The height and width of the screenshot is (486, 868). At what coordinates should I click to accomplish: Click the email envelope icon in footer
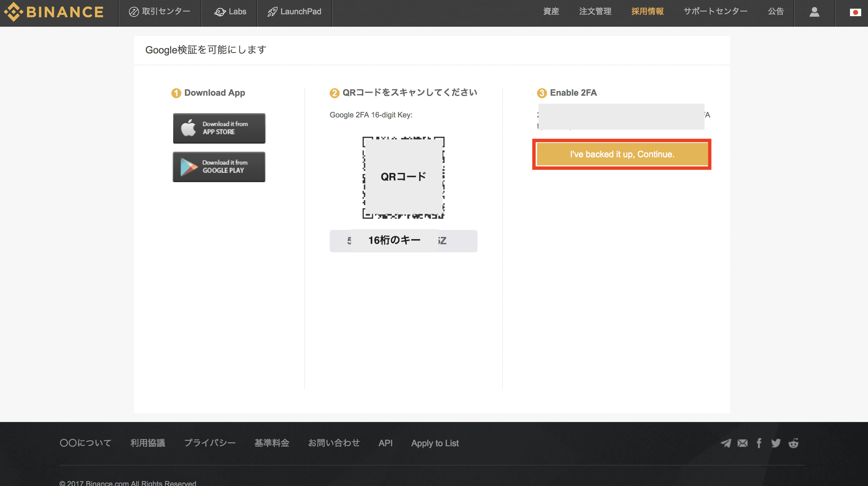742,443
